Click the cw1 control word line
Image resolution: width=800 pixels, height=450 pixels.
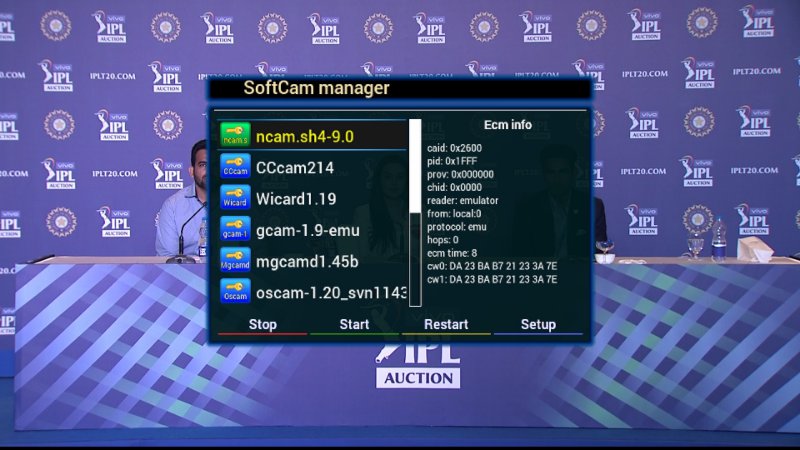(492, 280)
